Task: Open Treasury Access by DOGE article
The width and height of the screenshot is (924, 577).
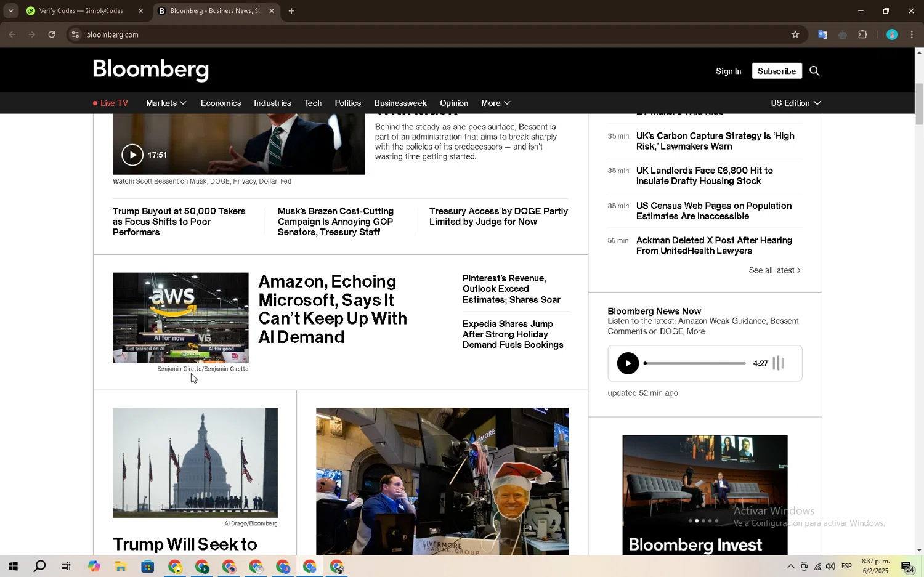Action: 498,216
